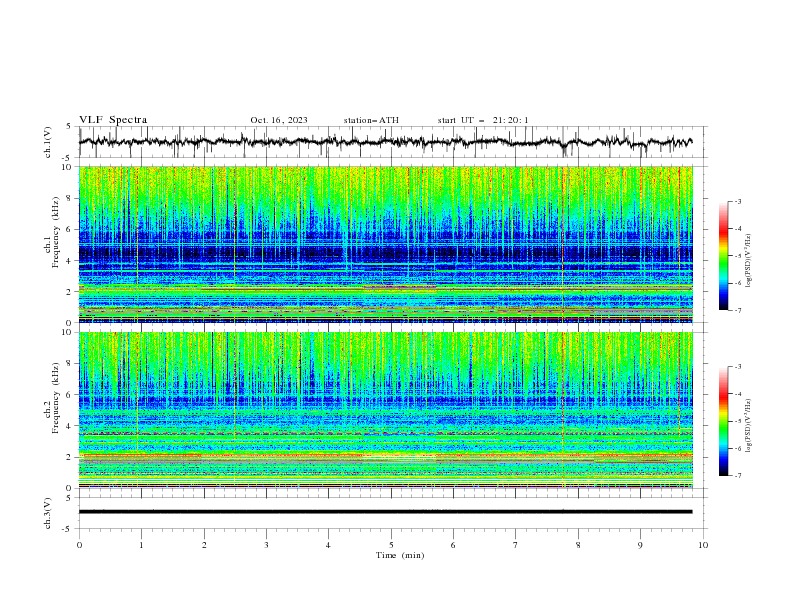
Task: Click the "10" tick on time axis
Action: tap(703, 545)
